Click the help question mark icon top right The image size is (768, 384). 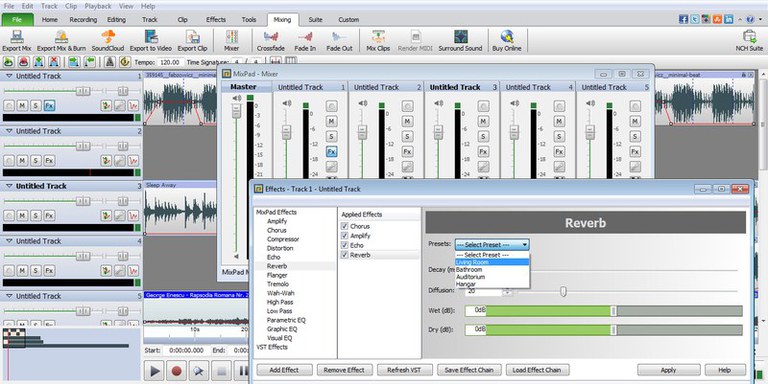pos(750,20)
